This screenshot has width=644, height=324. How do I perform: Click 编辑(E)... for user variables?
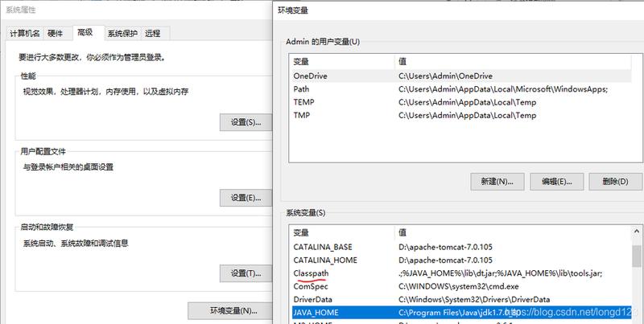(556, 181)
